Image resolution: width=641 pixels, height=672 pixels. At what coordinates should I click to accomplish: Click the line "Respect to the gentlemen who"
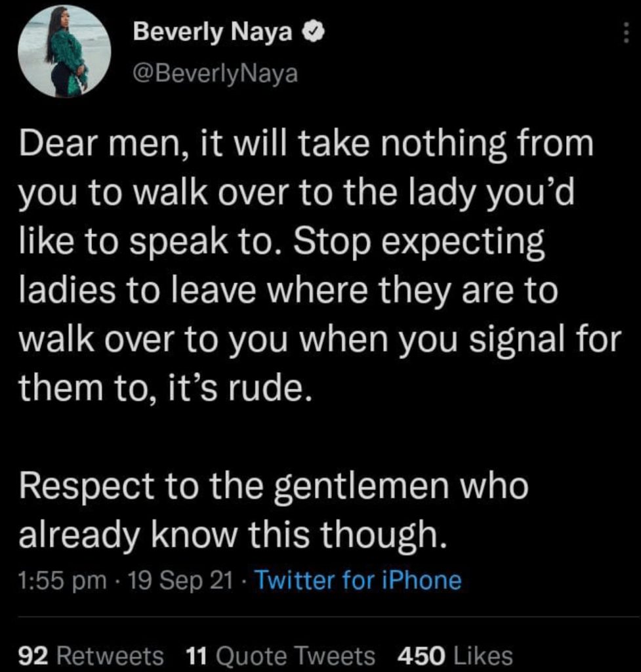(x=274, y=487)
